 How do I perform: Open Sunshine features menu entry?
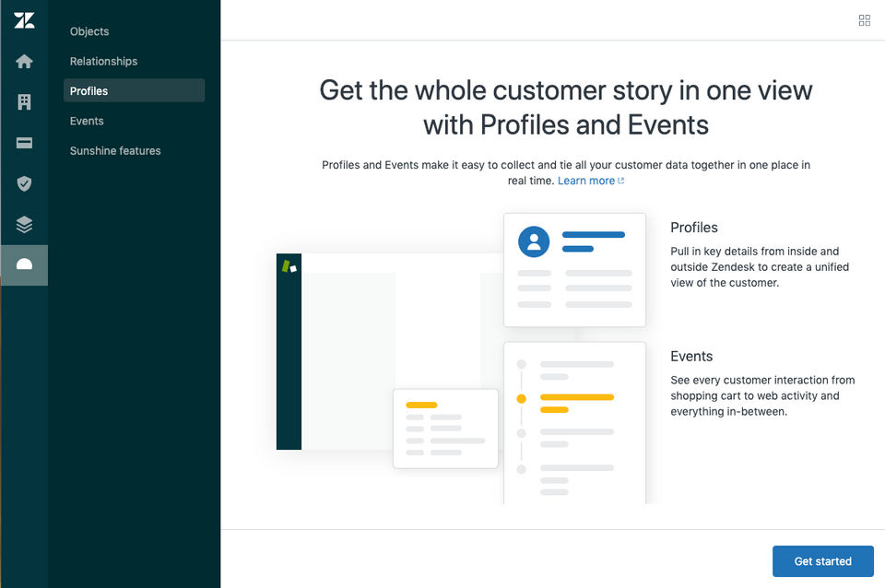coord(115,150)
